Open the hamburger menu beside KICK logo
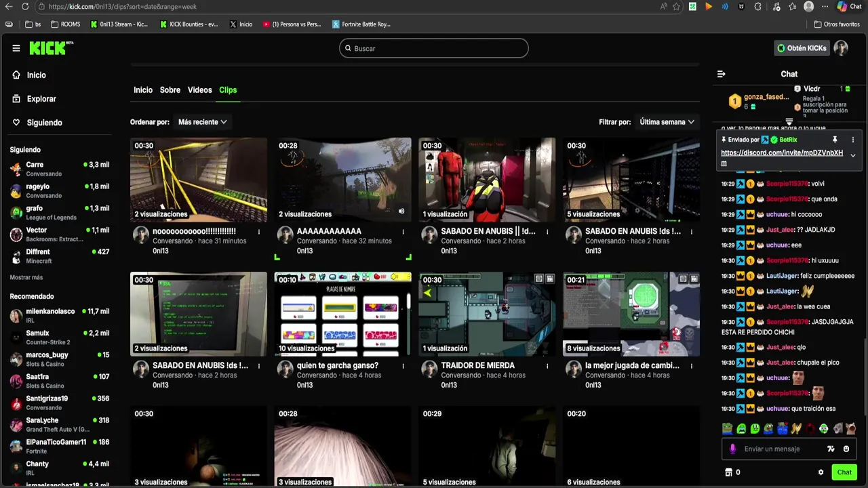 point(16,48)
